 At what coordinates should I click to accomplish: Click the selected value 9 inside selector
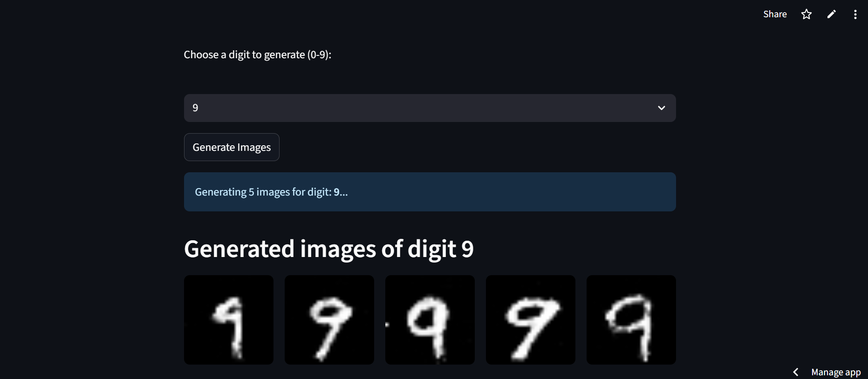(x=195, y=108)
